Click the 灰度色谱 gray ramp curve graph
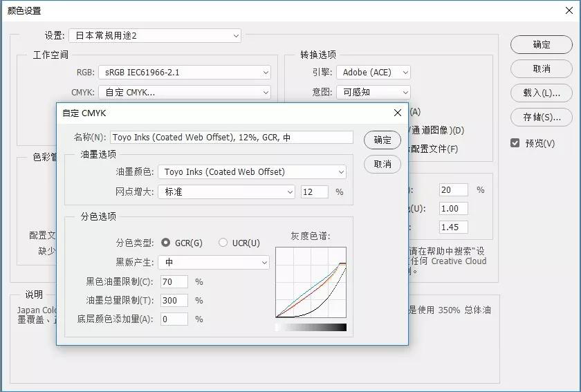 (311, 282)
